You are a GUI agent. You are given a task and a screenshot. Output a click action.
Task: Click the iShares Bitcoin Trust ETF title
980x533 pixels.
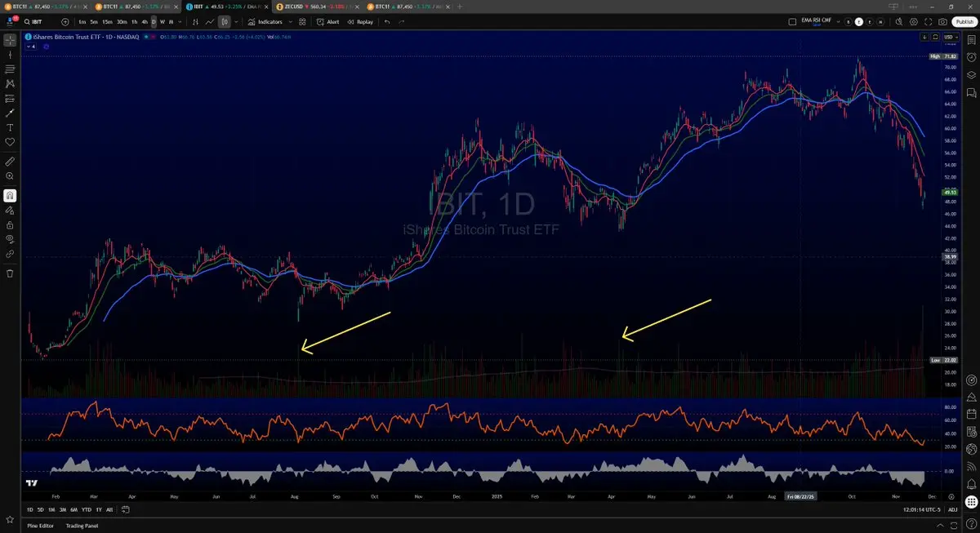tap(63, 37)
